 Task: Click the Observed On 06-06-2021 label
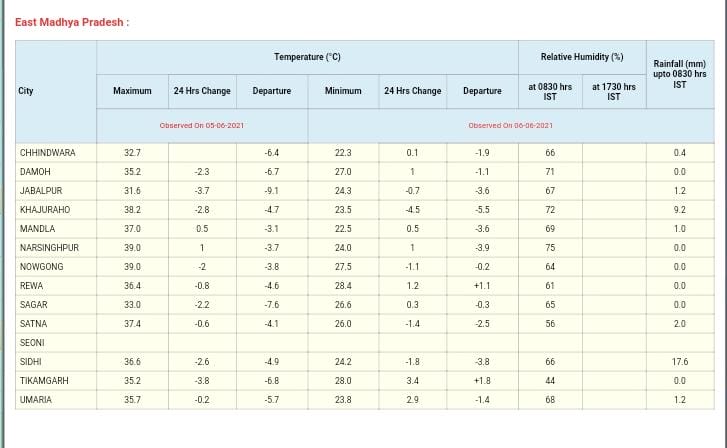pyautogui.click(x=510, y=125)
